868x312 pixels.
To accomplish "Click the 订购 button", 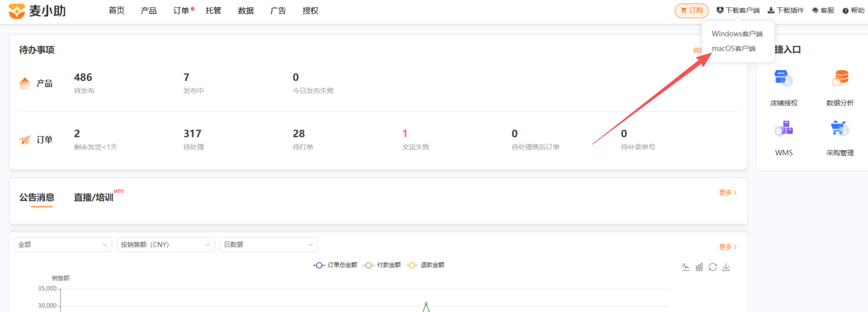I will pyautogui.click(x=692, y=10).
